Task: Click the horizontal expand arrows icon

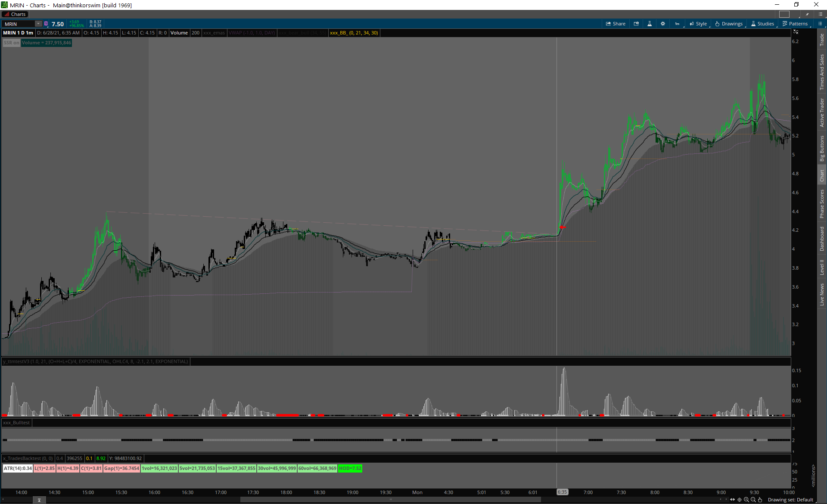Action: (733, 500)
